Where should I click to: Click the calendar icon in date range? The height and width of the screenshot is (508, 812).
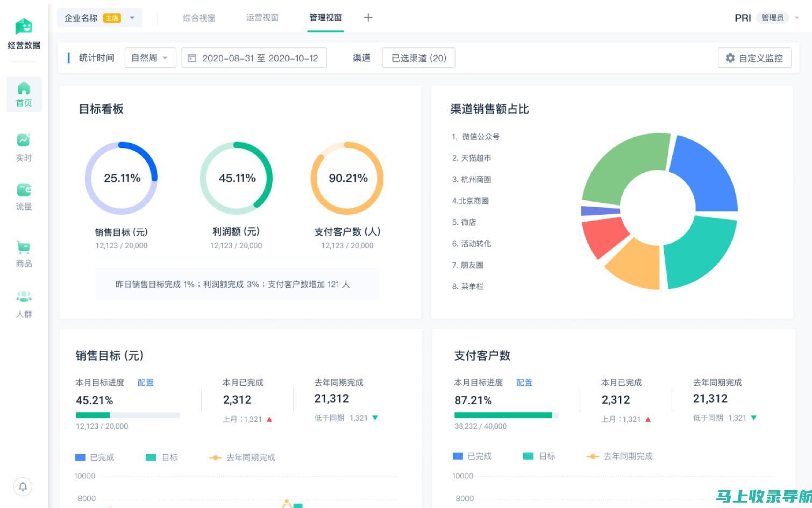[192, 58]
